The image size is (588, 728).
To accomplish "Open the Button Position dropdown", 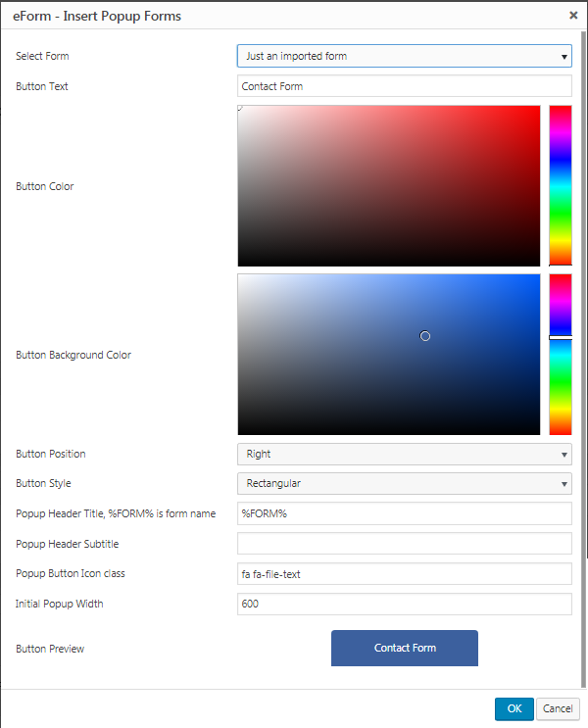I will (404, 454).
